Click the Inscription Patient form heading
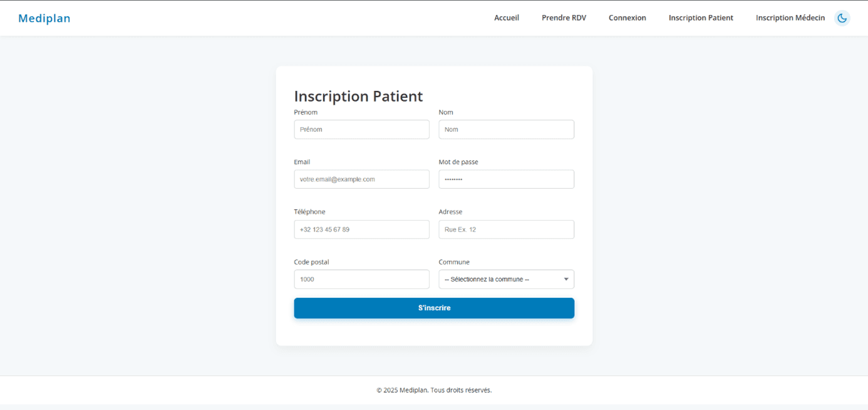 [x=358, y=96]
